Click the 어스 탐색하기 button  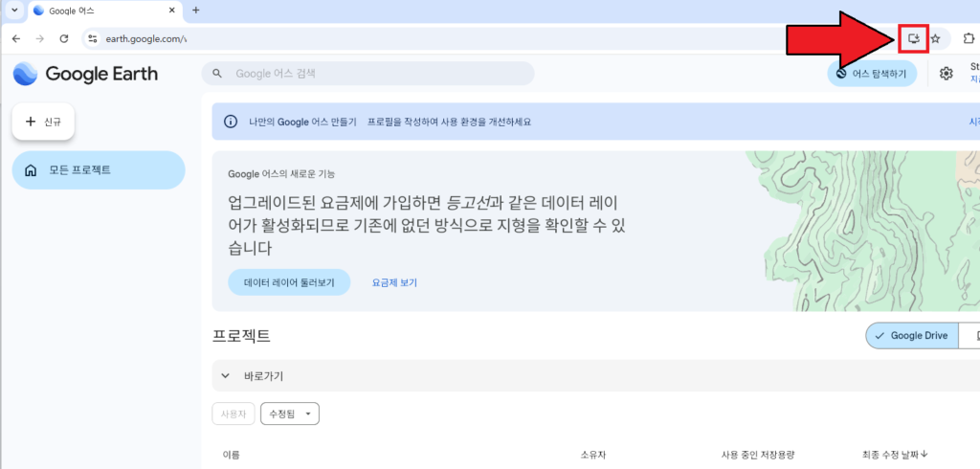872,73
